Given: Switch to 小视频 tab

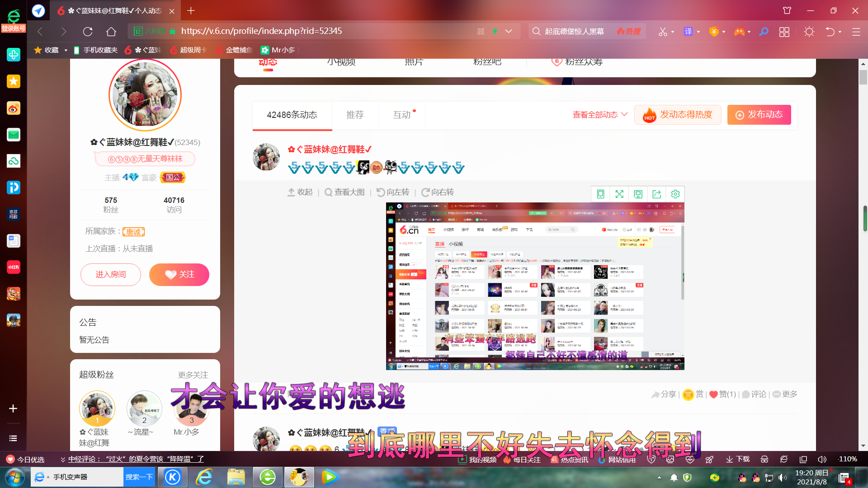Looking at the screenshot, I should pyautogui.click(x=341, y=62).
